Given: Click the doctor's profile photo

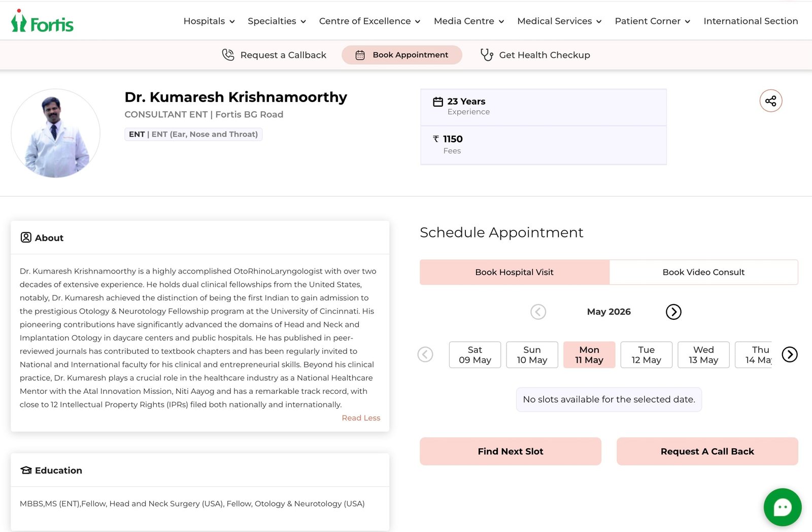Looking at the screenshot, I should tap(56, 134).
